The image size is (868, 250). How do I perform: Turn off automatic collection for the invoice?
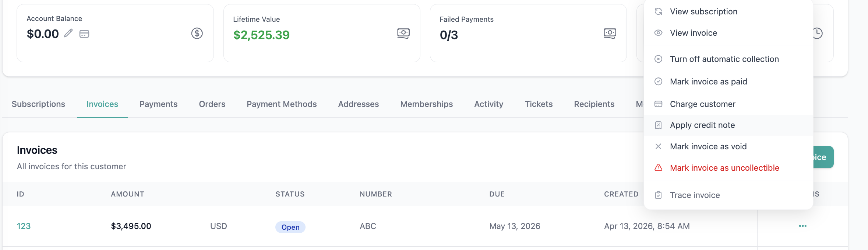(724, 59)
